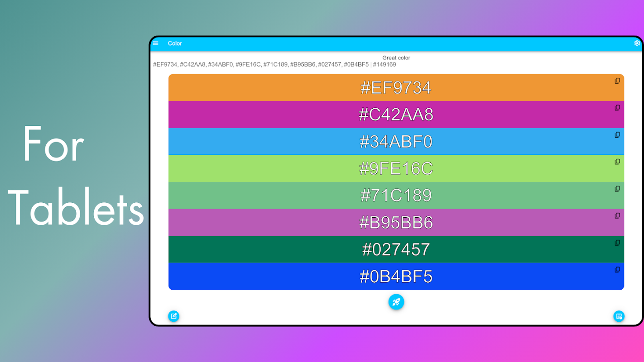Copy the #9FE16C color code

pos(617,162)
